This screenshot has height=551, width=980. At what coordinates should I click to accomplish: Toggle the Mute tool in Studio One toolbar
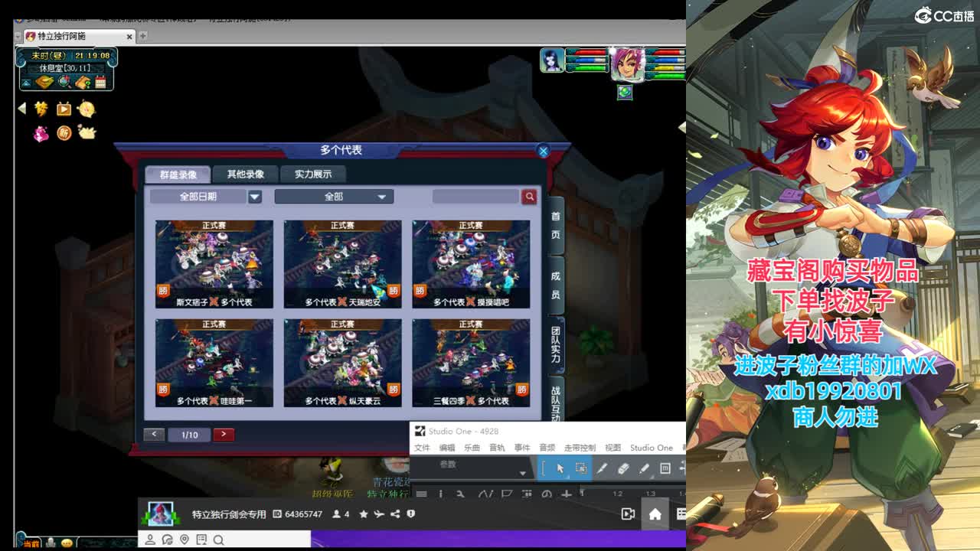(x=666, y=467)
